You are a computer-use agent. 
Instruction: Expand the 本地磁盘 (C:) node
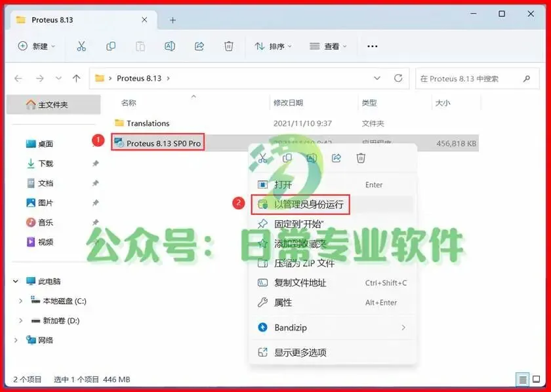click(20, 301)
